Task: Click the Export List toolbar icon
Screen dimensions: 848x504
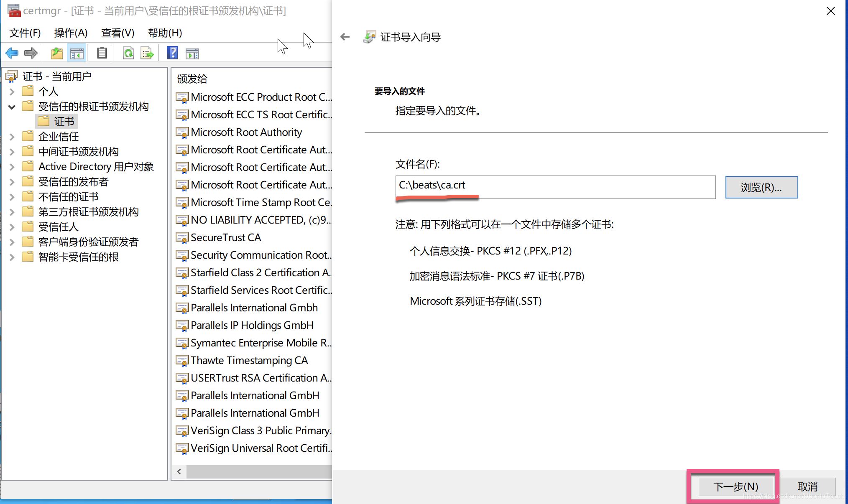Action: tap(147, 53)
